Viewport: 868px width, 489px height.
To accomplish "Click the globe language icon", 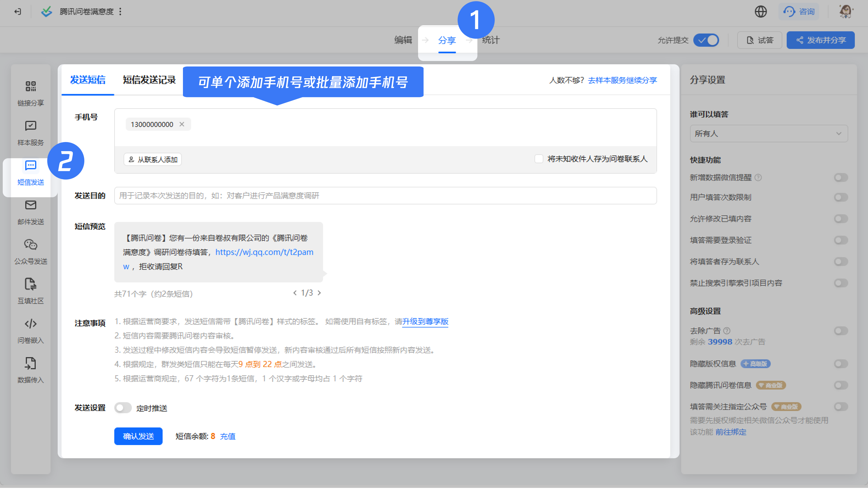I will pos(761,12).
